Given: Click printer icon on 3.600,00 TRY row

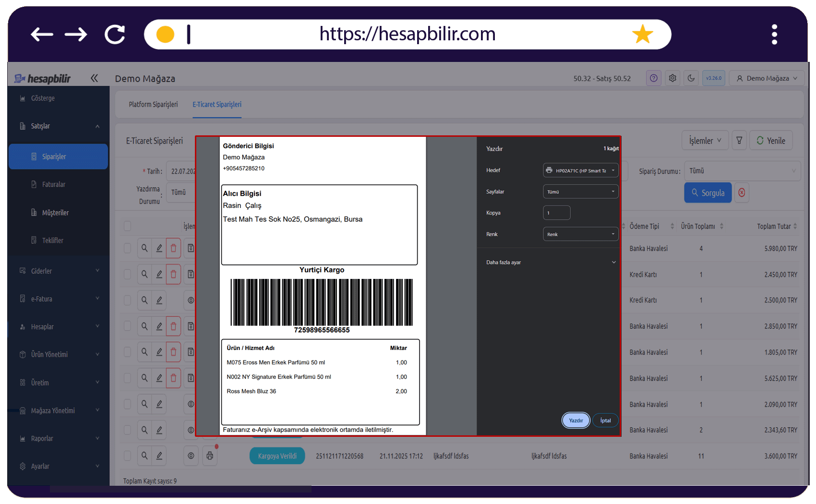Looking at the screenshot, I should [x=210, y=456].
